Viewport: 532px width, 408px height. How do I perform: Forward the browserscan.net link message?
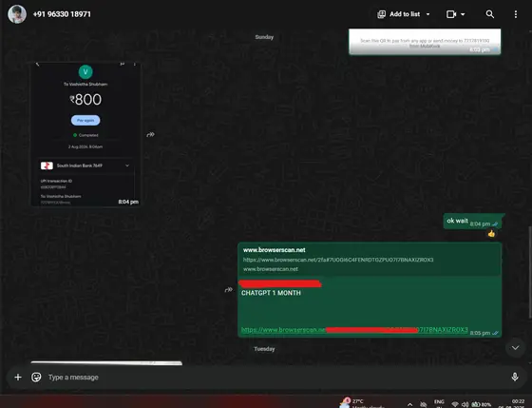click(228, 289)
